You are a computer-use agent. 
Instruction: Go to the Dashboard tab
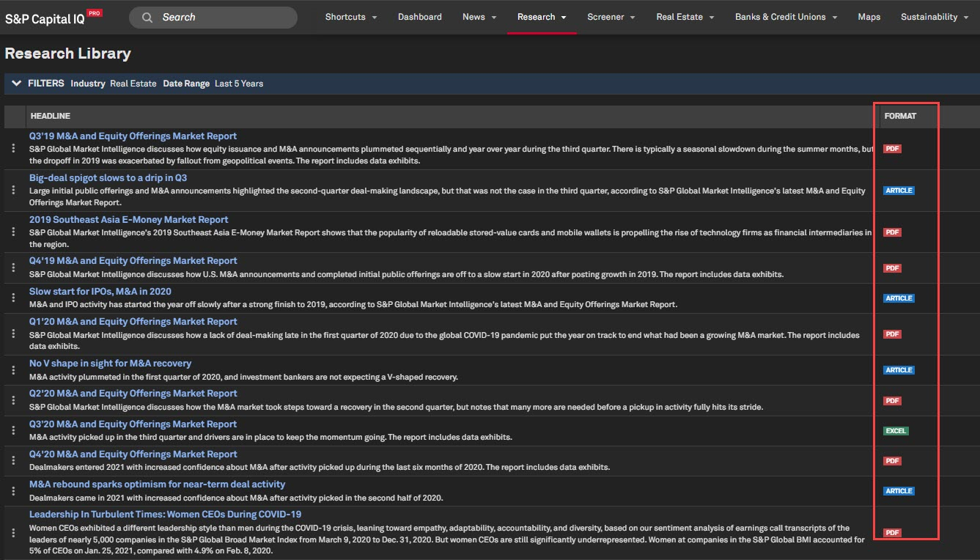pos(419,17)
